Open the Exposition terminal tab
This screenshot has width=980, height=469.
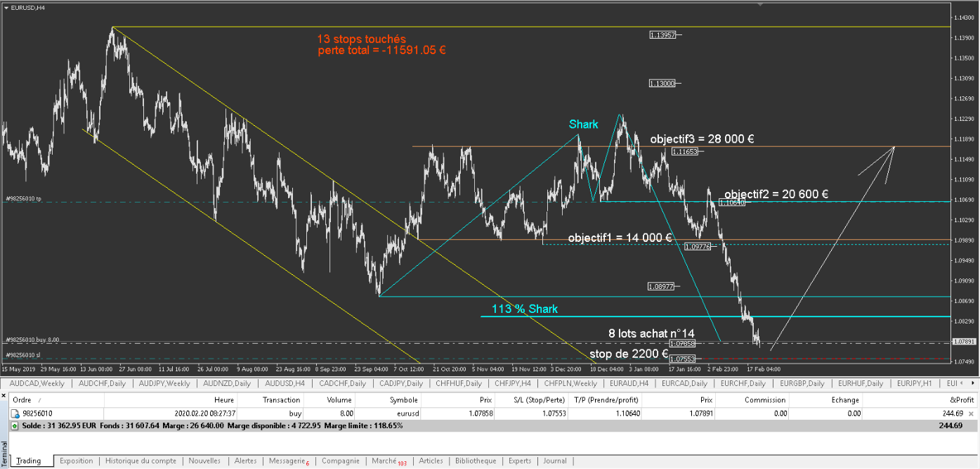(x=76, y=461)
